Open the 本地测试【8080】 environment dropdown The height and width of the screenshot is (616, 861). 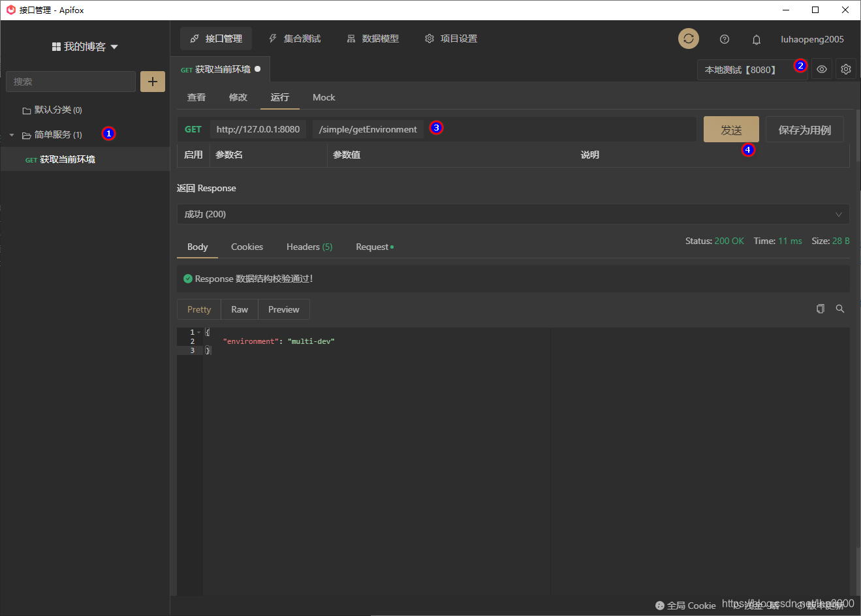point(752,70)
